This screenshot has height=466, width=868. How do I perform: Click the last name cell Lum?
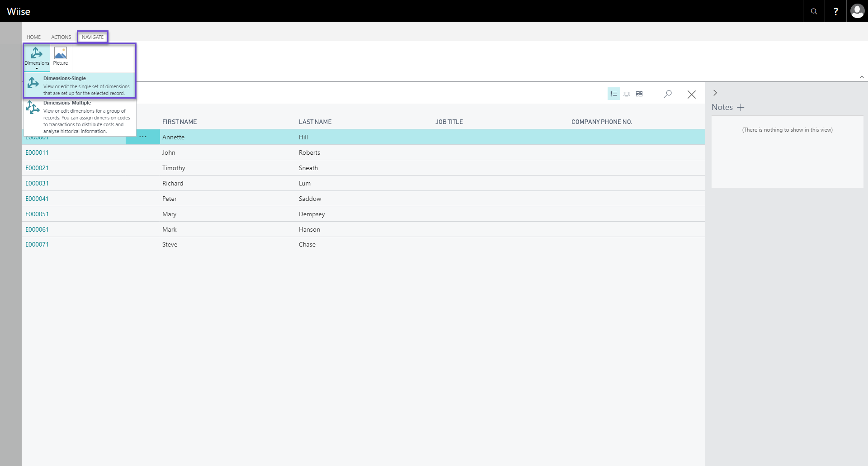305,183
